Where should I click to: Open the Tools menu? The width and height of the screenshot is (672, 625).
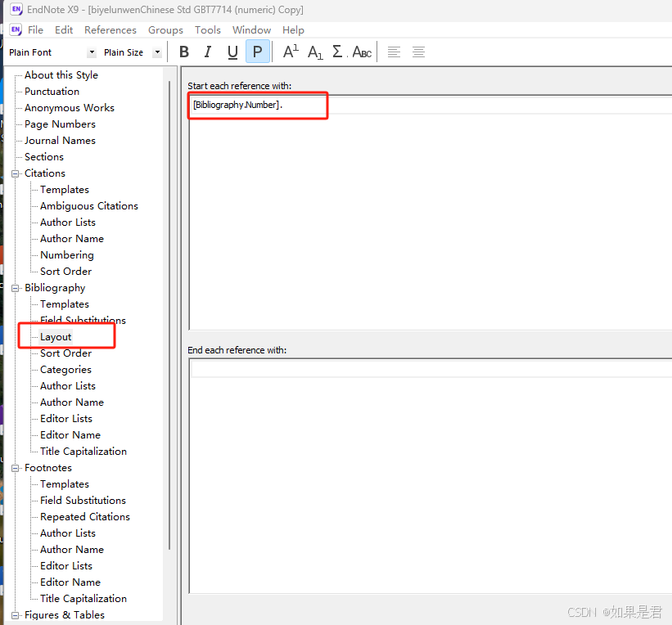[x=207, y=30]
